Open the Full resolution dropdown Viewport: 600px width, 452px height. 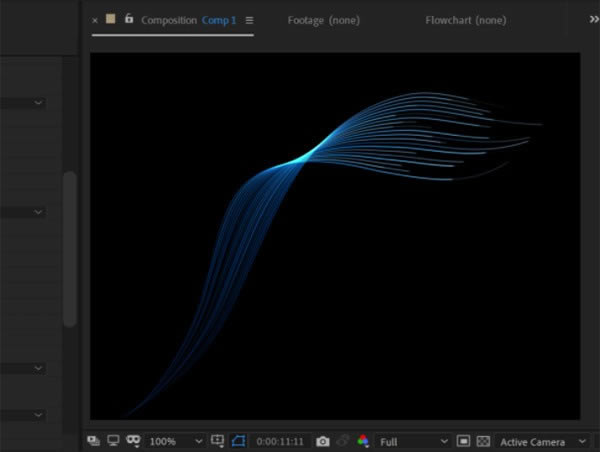[x=413, y=442]
